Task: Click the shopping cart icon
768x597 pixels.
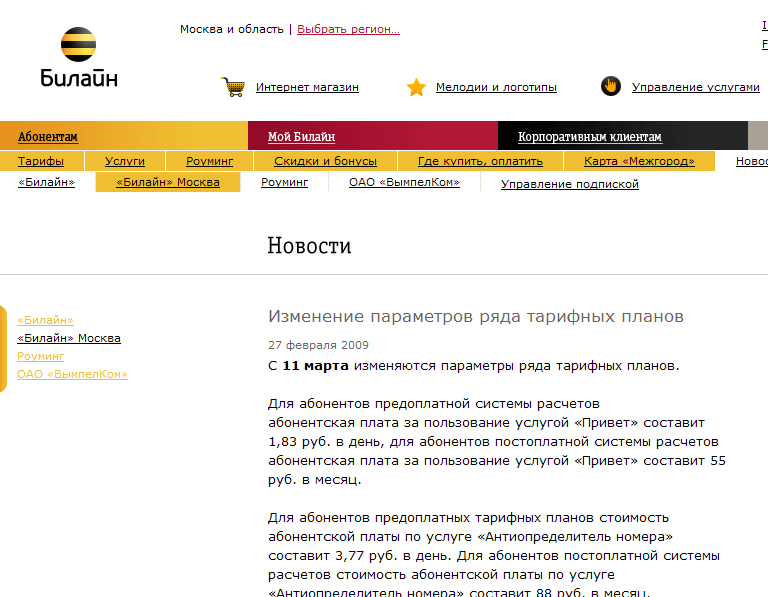Action: (233, 87)
